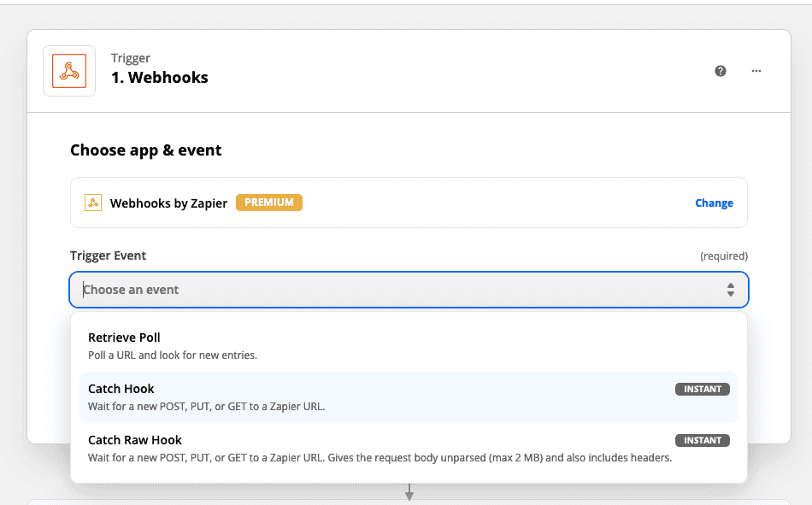The height and width of the screenshot is (505, 812).
Task: Select the Catch Hook event option
Action: tap(409, 397)
